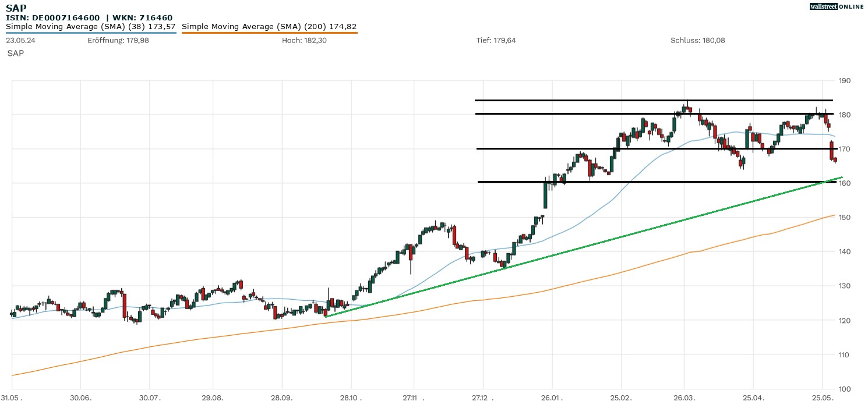Click the orange SMA 200 legend underline

point(269,33)
